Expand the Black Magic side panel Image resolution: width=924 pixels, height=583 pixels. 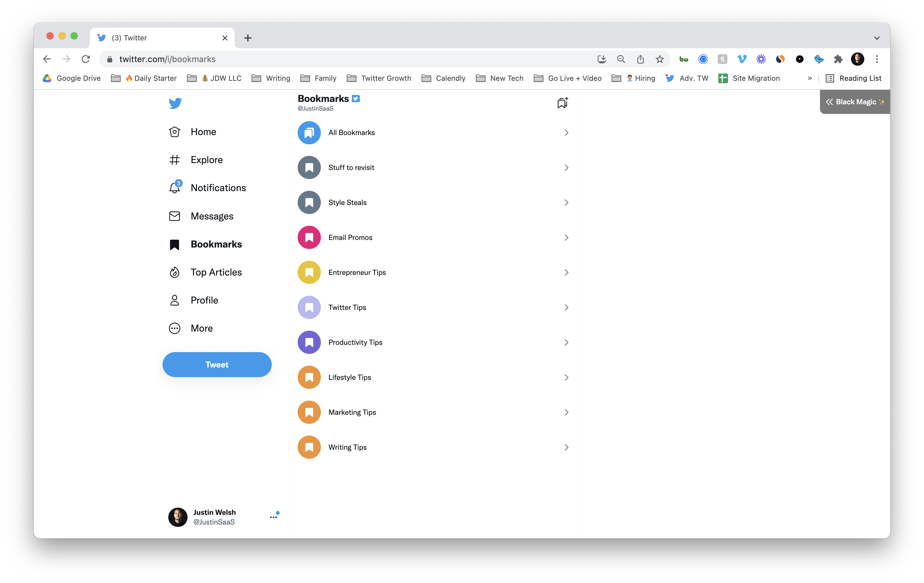pyautogui.click(x=855, y=102)
